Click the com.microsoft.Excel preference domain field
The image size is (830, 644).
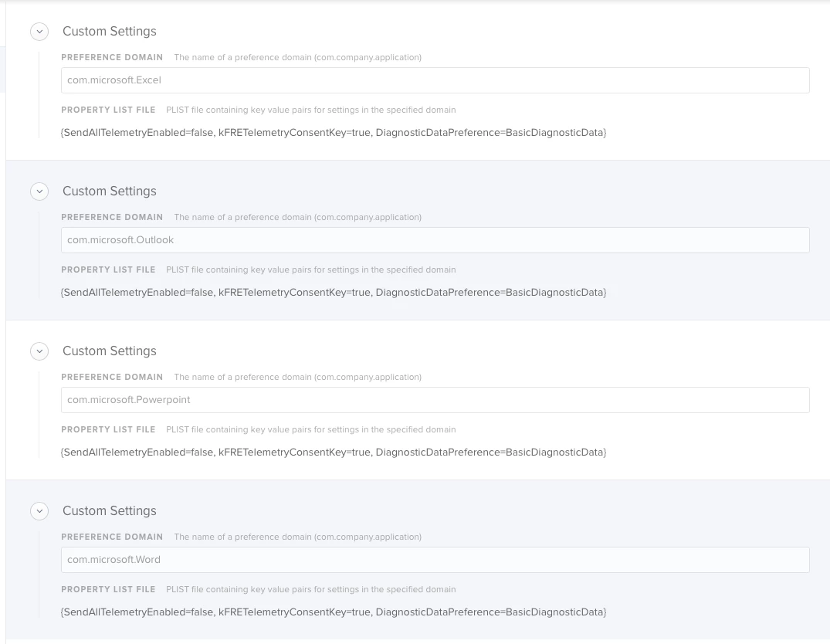pos(435,80)
